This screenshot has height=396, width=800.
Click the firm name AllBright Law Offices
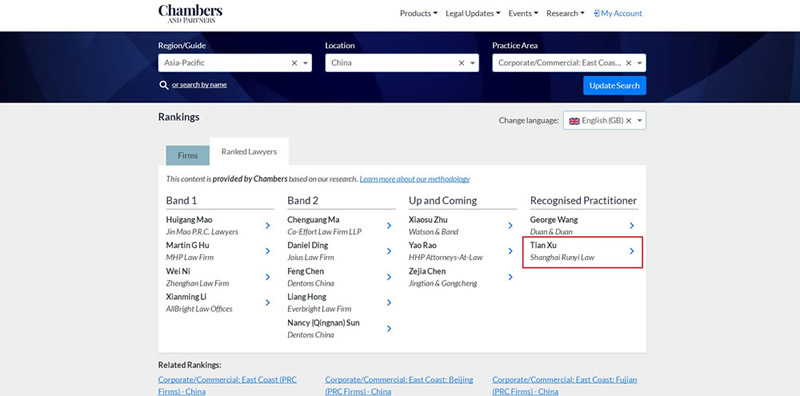click(199, 309)
